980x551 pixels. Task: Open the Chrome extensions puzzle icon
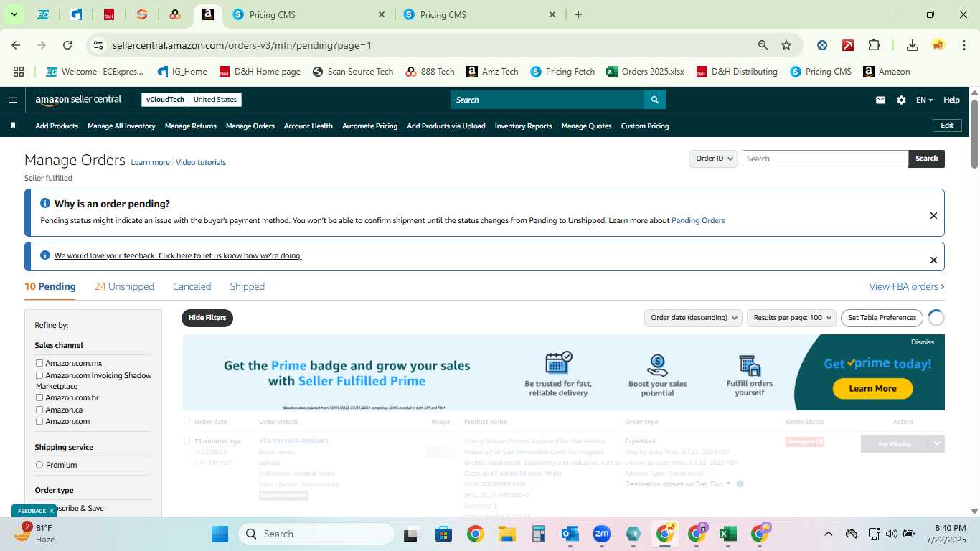tap(874, 45)
